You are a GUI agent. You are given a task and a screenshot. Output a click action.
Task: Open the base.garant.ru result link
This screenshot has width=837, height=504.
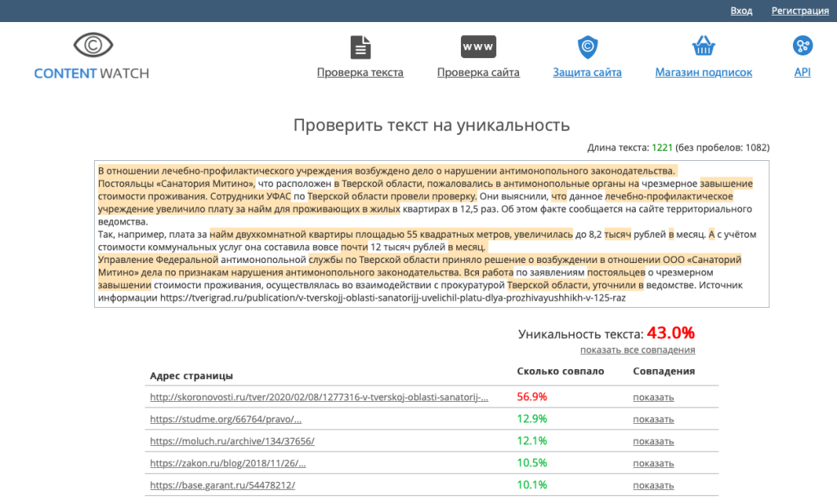222,485
